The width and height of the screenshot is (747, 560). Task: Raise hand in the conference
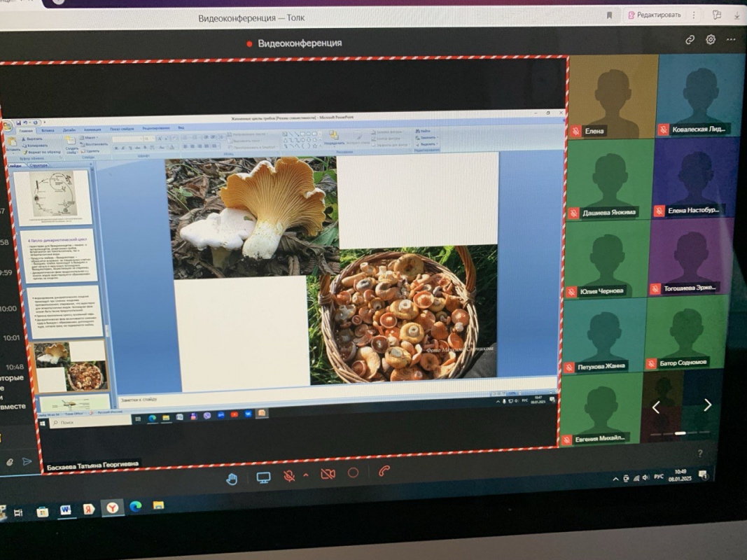(232, 478)
